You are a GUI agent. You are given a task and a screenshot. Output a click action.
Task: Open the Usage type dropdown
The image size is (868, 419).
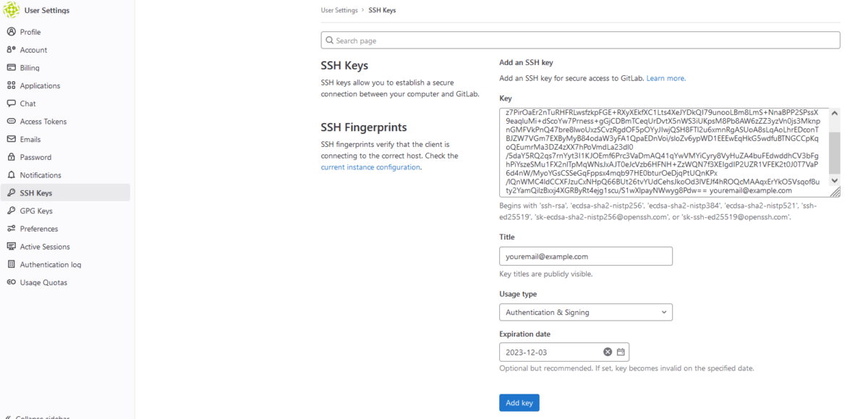click(x=585, y=312)
